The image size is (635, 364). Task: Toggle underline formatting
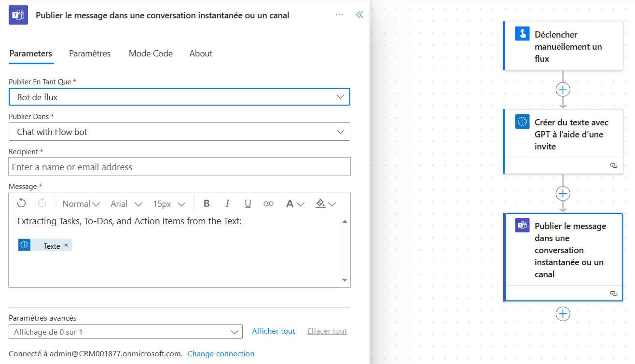(248, 203)
